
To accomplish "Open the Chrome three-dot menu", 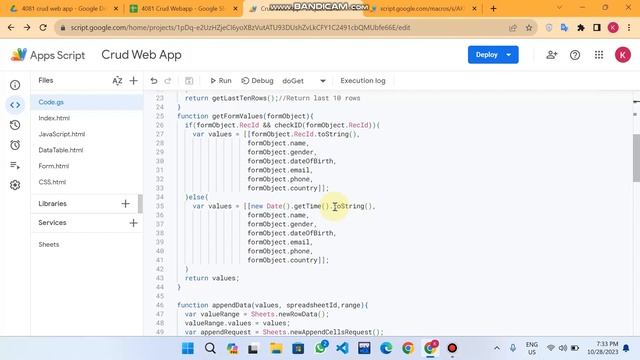I will click(x=629, y=28).
